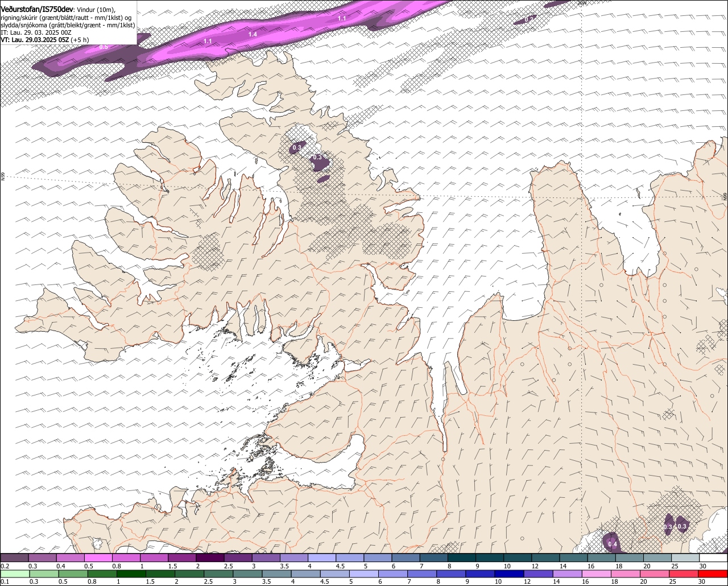728x586 pixels.
Task: Click the bright red 30 swatch, lower legend row
Action: click(x=714, y=573)
